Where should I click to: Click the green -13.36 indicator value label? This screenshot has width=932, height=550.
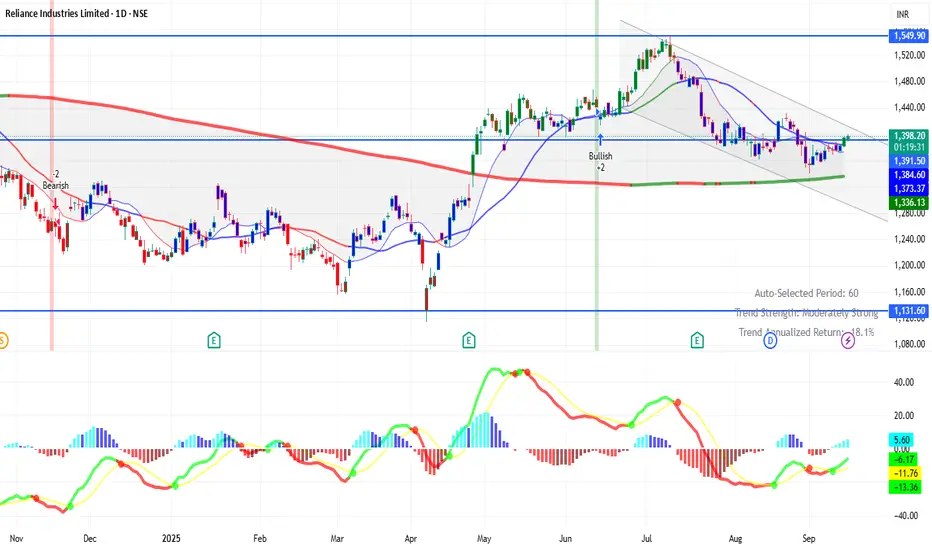click(905, 487)
